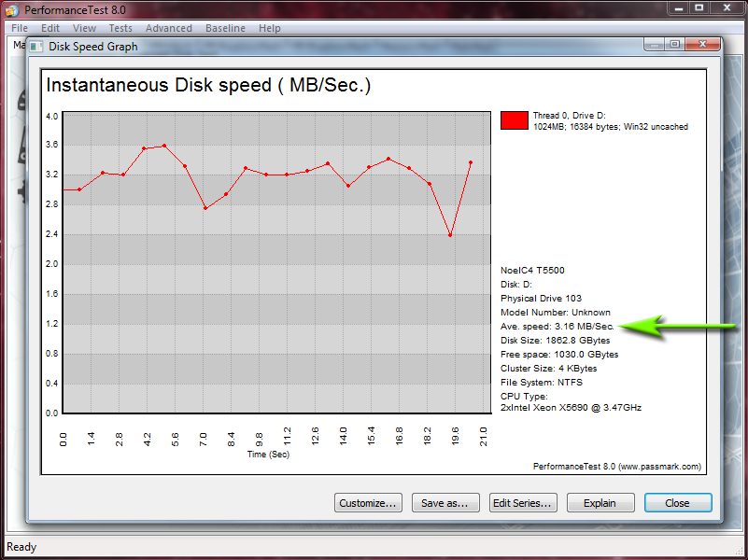Click the final data point on the graph line
748x560 pixels.
click(x=471, y=162)
